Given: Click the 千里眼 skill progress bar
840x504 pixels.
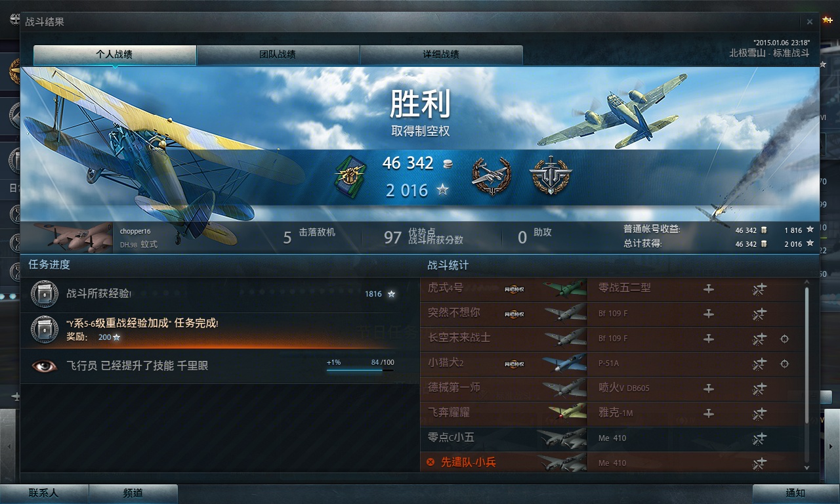Looking at the screenshot, I should coord(360,370).
